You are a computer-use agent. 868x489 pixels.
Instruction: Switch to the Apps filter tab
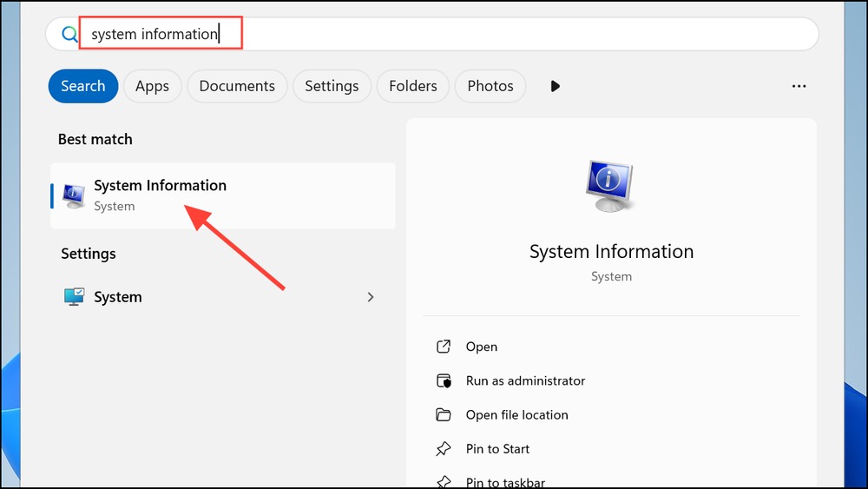152,86
